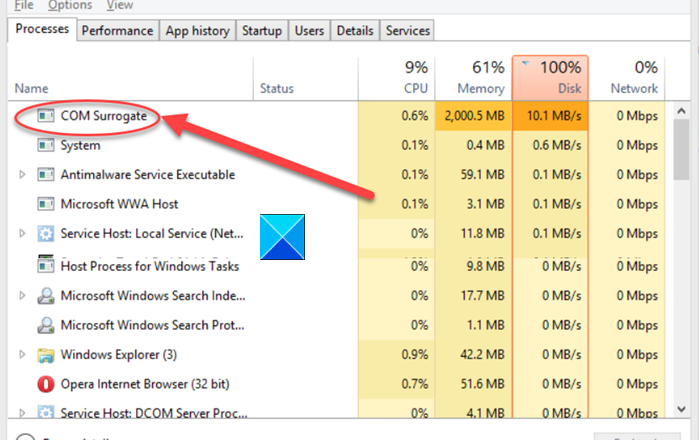Screen dimensions: 699x440
Task: Switch to the Performance tab
Action: point(117,31)
